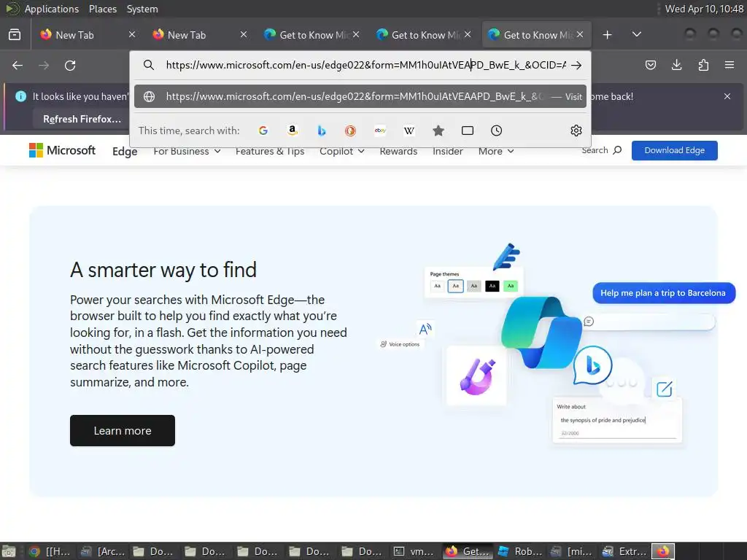Search this time with Wikipedia
Viewport: 747px width, 560px height.
(x=409, y=131)
